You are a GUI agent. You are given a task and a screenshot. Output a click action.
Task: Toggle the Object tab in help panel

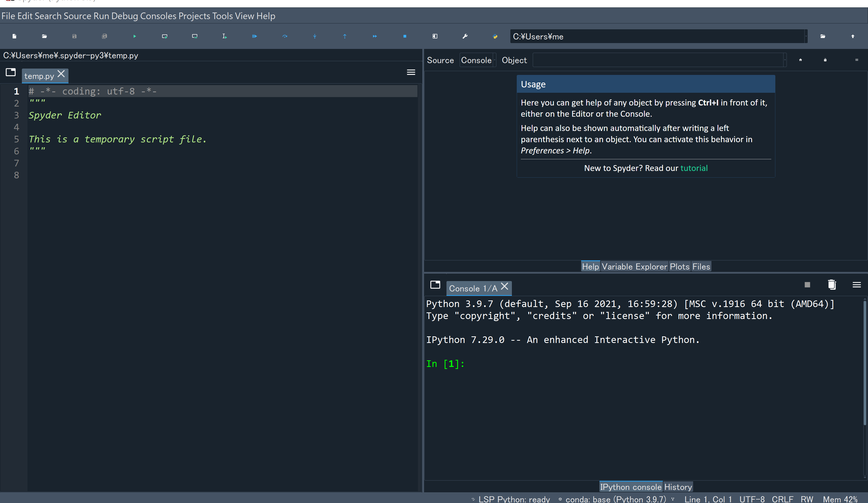tap(513, 59)
